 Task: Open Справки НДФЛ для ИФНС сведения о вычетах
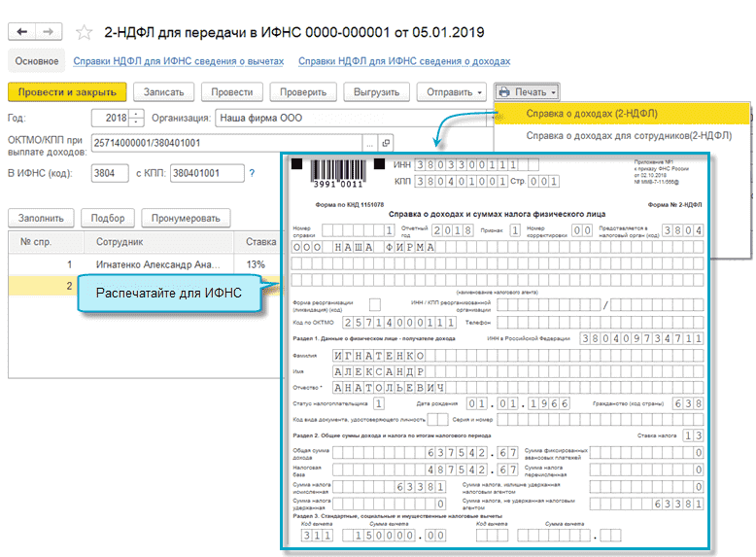[179, 61]
